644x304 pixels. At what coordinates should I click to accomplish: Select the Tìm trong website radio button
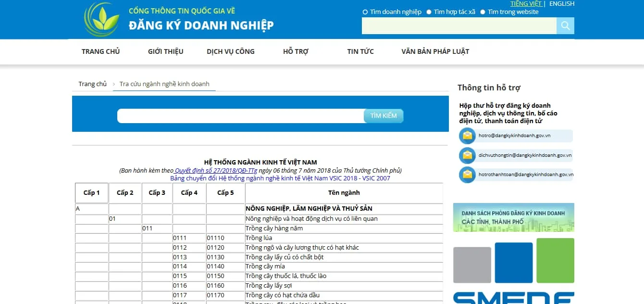click(x=483, y=12)
